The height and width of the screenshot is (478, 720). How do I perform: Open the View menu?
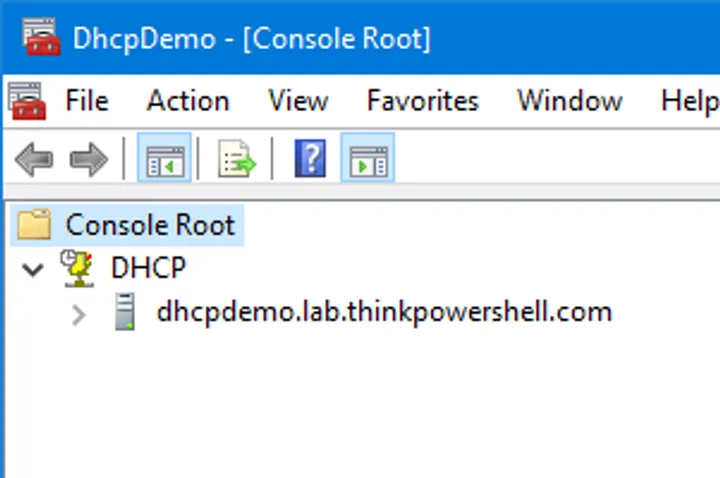pos(298,101)
